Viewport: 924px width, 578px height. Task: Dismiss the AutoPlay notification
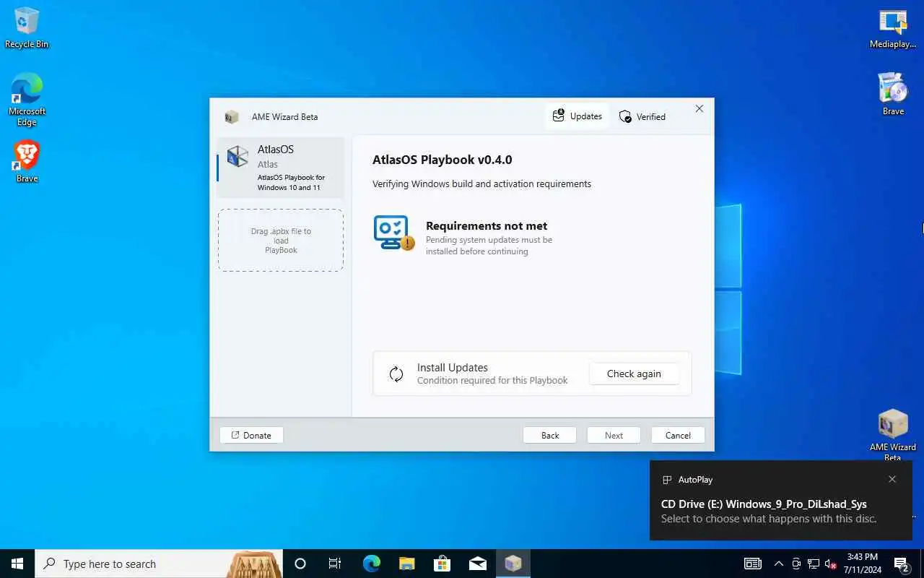tap(892, 479)
